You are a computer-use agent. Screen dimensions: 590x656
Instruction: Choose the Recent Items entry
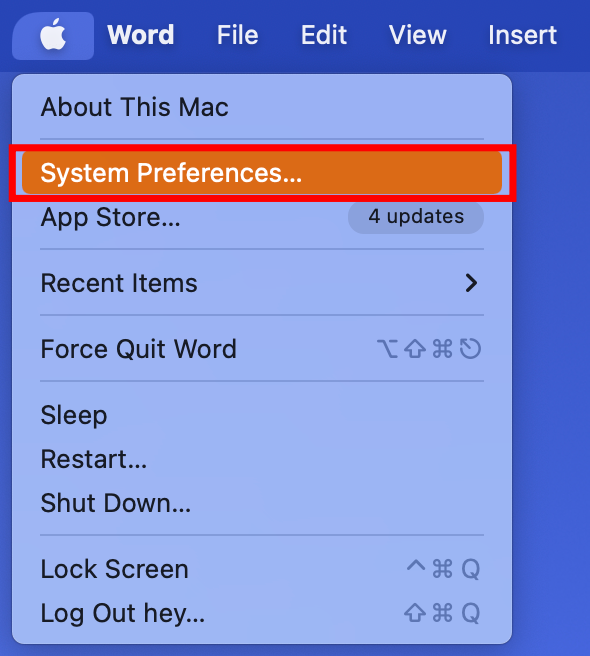tap(262, 283)
